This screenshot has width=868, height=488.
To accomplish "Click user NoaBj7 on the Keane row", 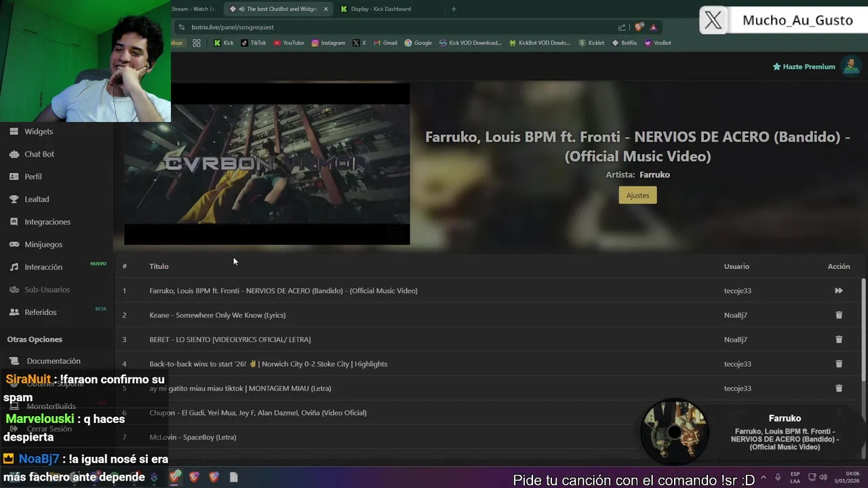I will click(735, 315).
